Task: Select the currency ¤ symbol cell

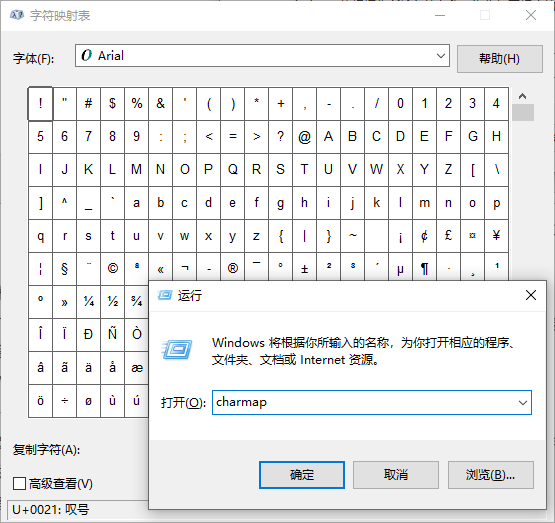Action: 473,236
